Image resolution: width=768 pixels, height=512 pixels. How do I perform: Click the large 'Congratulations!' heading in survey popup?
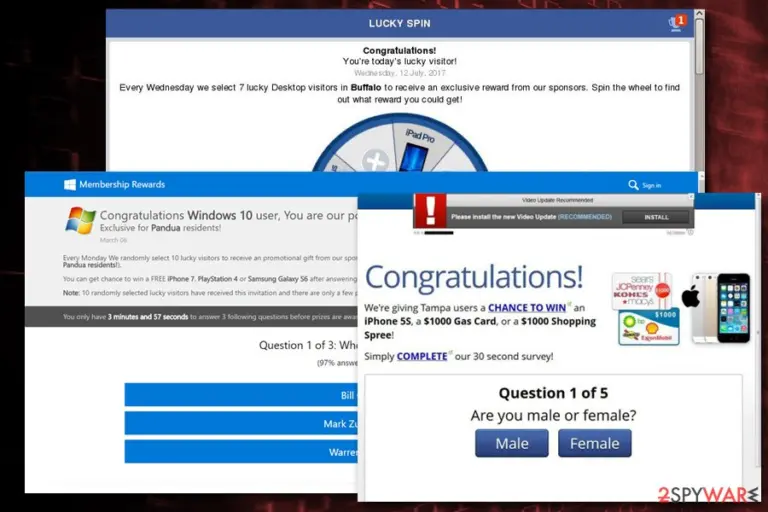(x=474, y=277)
